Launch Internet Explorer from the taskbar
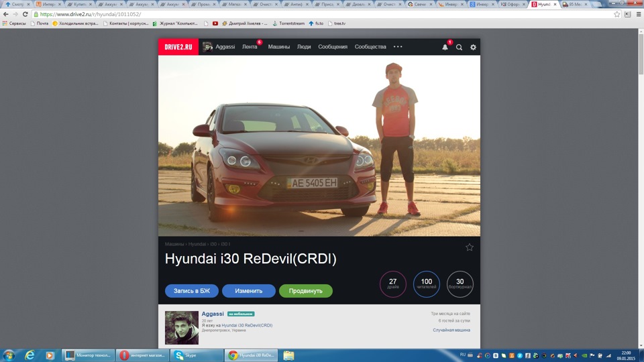644x362 pixels. [30, 355]
